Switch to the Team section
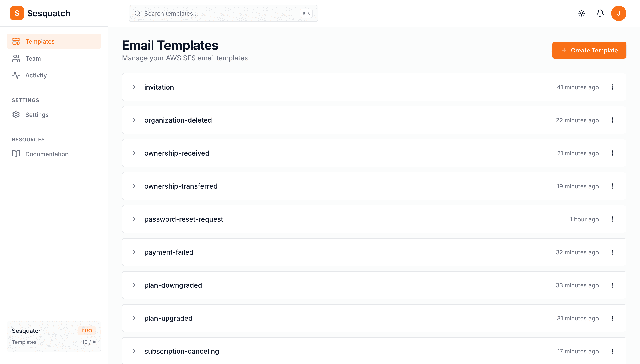The height and width of the screenshot is (364, 640). pos(33,58)
